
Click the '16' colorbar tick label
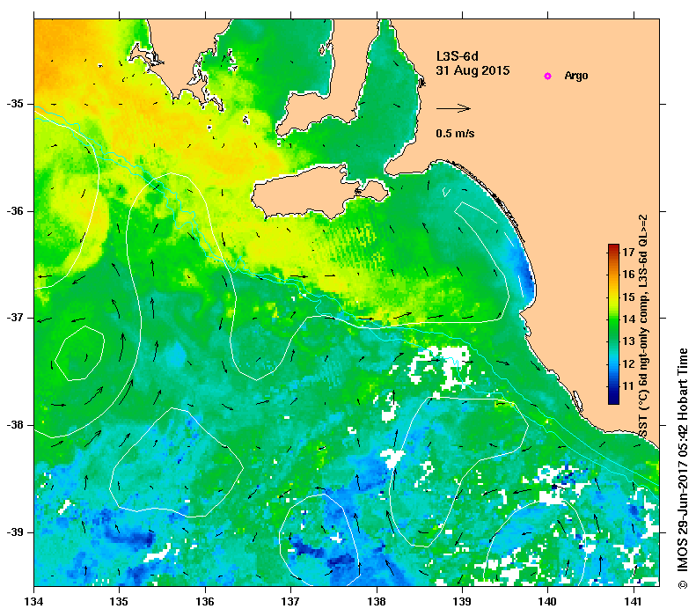(x=628, y=275)
